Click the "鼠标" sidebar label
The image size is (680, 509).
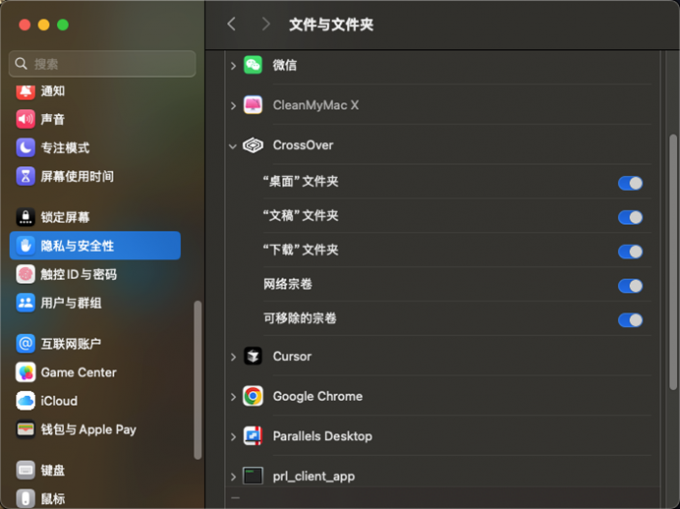(x=53, y=499)
